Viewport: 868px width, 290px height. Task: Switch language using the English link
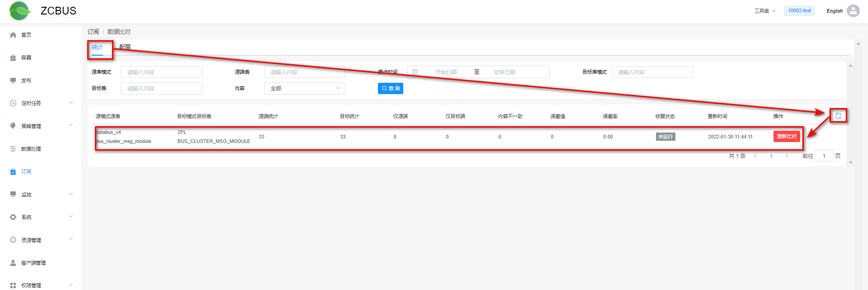tap(835, 11)
